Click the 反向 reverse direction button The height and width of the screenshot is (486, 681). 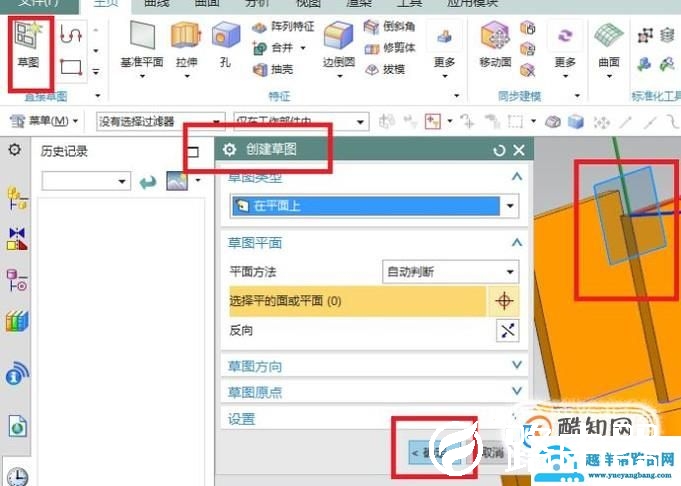coord(507,331)
